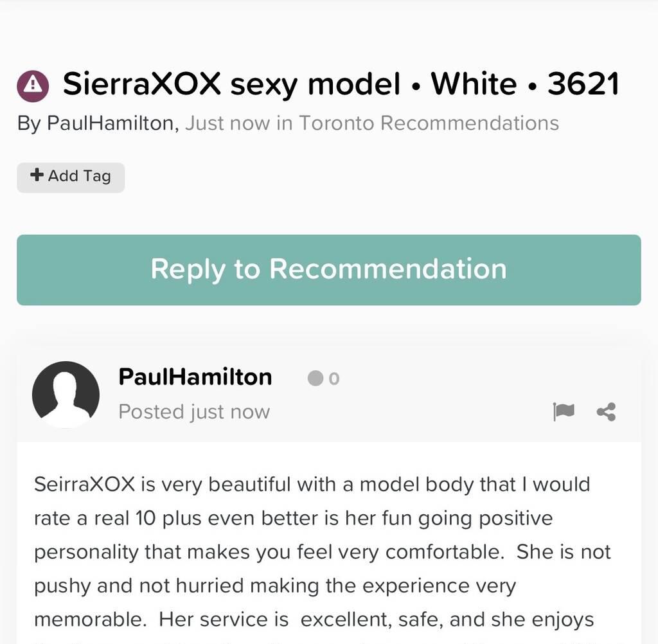658x644 pixels.
Task: Click the grey reputation dot icon
Action: pyautogui.click(x=315, y=379)
